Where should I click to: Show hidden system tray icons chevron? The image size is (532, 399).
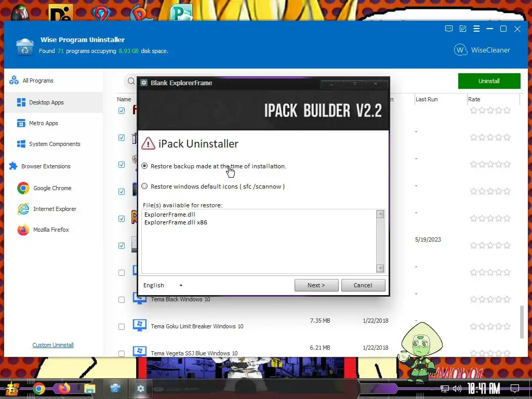coord(432,389)
